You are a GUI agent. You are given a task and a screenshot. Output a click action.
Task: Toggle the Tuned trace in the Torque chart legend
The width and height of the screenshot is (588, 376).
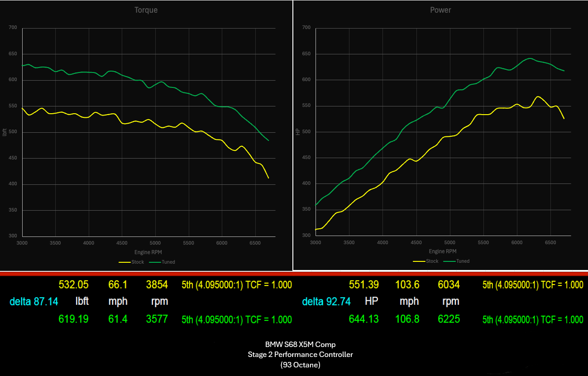coord(165,262)
